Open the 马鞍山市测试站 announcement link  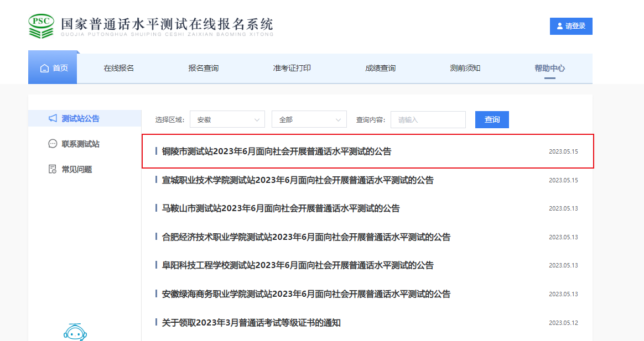[281, 208]
